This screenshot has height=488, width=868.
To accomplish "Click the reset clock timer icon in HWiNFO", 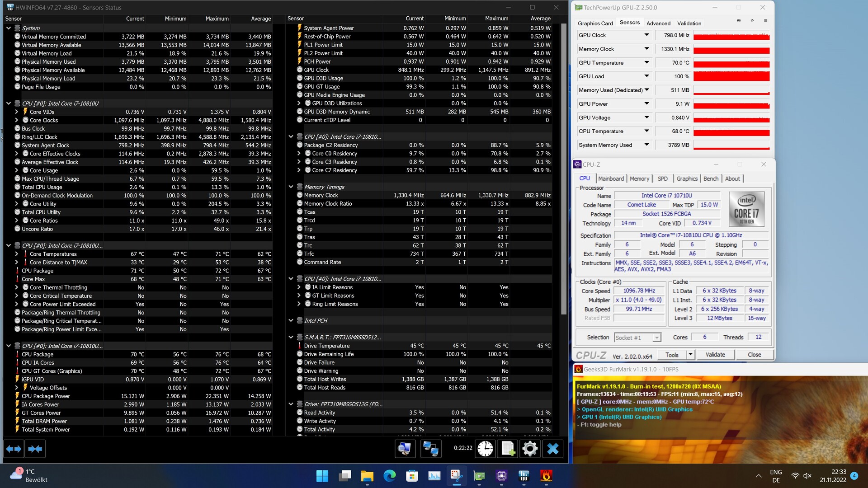I will 485,449.
